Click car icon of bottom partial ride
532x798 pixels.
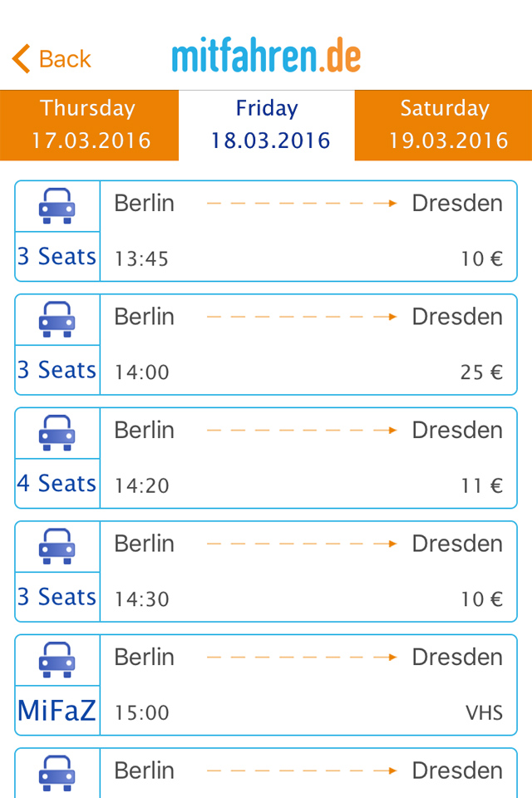(x=57, y=772)
